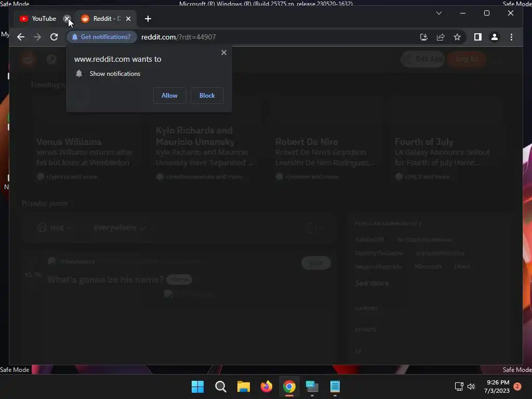The height and width of the screenshot is (399, 532).
Task: Open File Explorer from the taskbar
Action: coord(243,387)
